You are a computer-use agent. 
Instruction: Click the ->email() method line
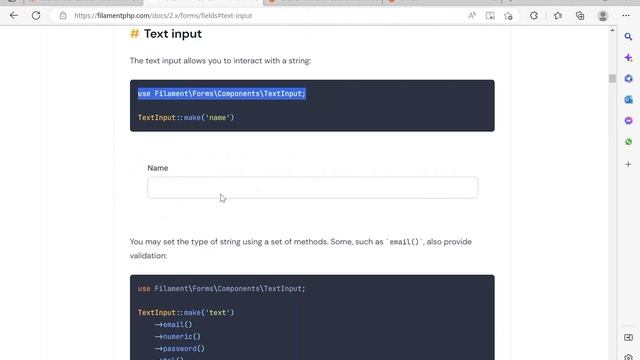(173, 324)
